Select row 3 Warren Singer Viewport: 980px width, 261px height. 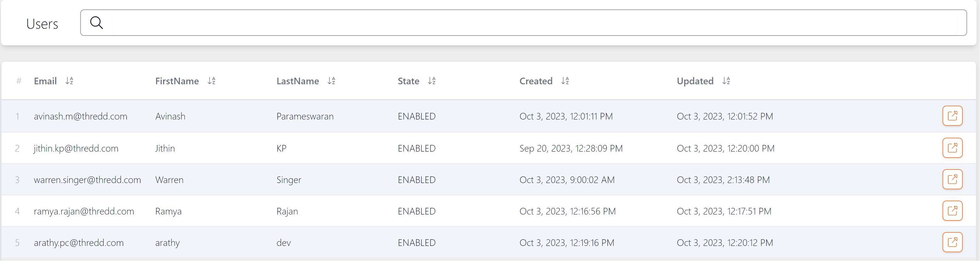click(x=489, y=180)
